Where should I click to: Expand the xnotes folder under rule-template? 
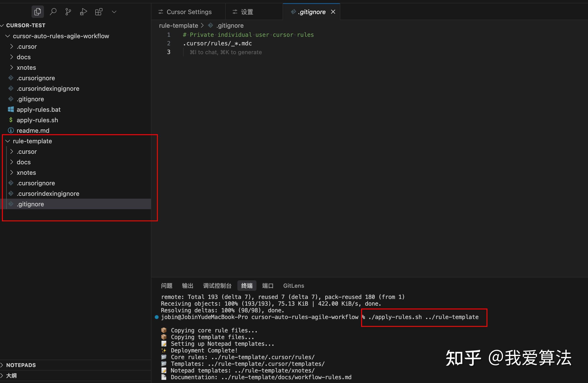click(26, 173)
